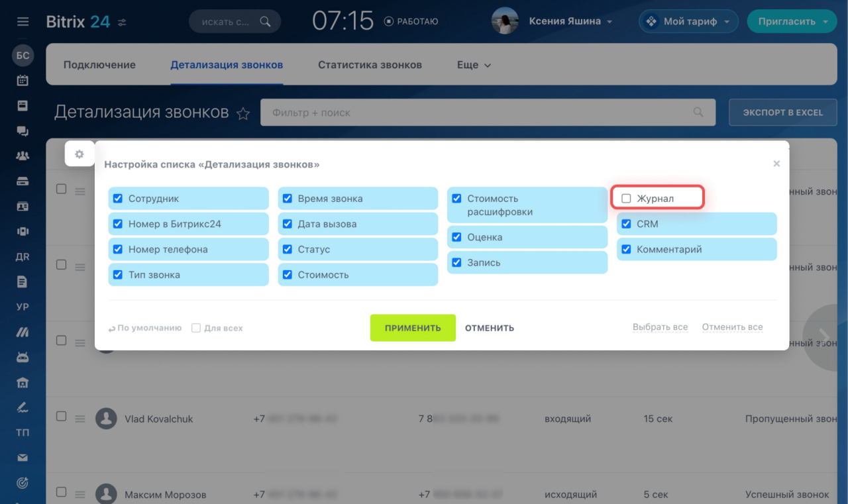Click the БС avatar in the sidebar
This screenshot has height=504, width=848.
[23, 56]
